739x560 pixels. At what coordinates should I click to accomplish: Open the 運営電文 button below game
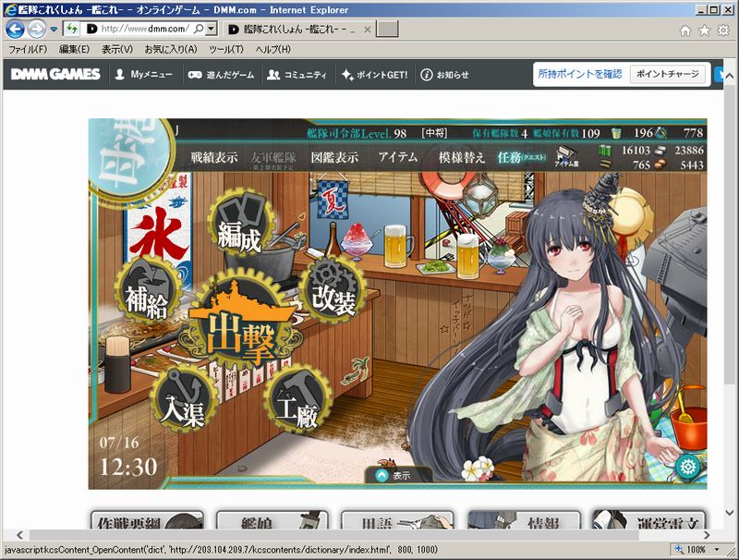tap(648, 519)
